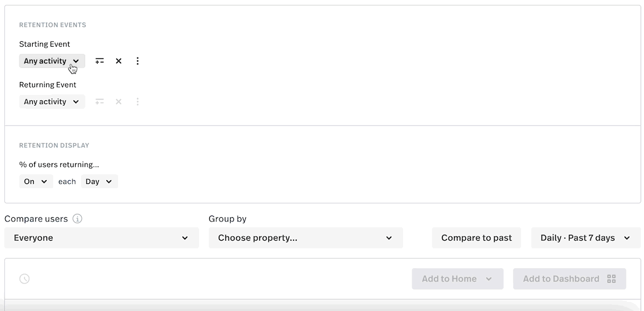Click the Returning Event add filter icon
Screen dimensions: 644x311
coord(99,102)
